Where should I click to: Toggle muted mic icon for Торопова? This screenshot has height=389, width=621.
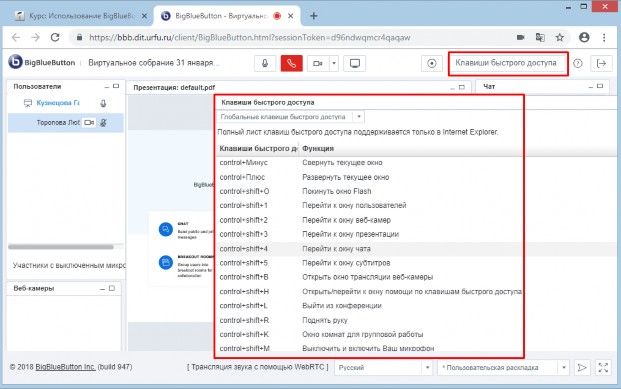point(103,123)
